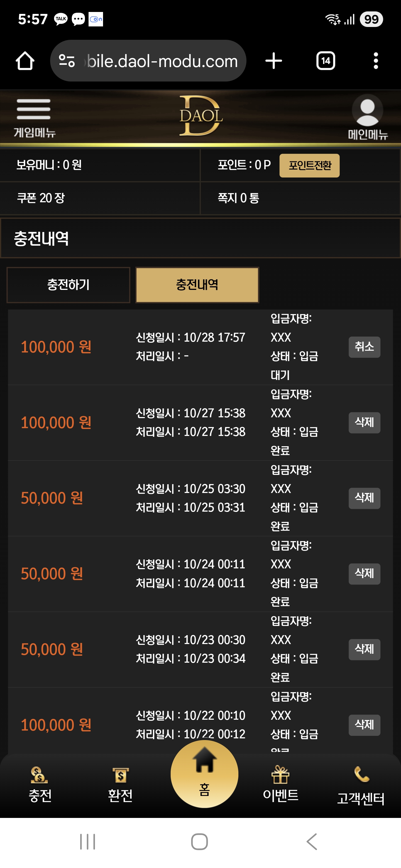Viewport: 401px width, 868px height.
Task: Tap the DAOL logo
Action: [201, 116]
